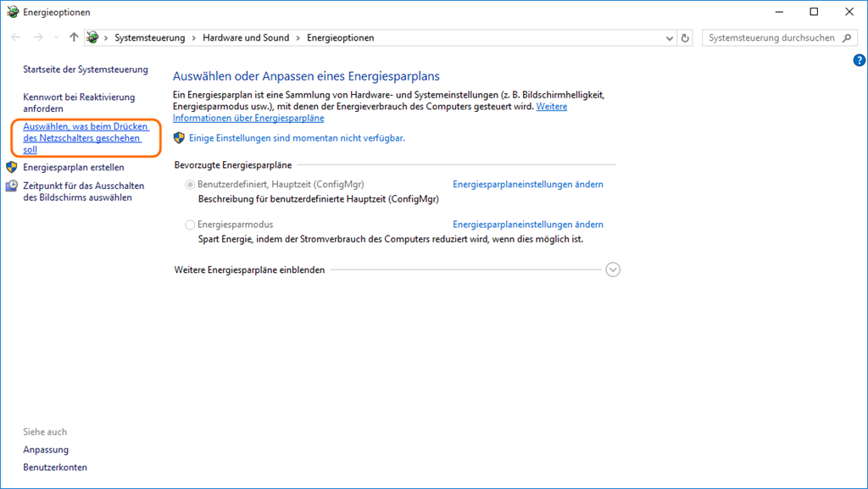This screenshot has height=489, width=868.
Task: Expand Weitere Energiesparpläne einblenden chevron
Action: click(613, 270)
